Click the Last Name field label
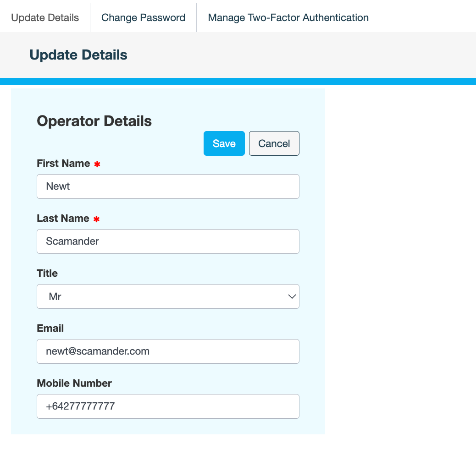Viewport: 476px width, 449px height. pos(63,219)
